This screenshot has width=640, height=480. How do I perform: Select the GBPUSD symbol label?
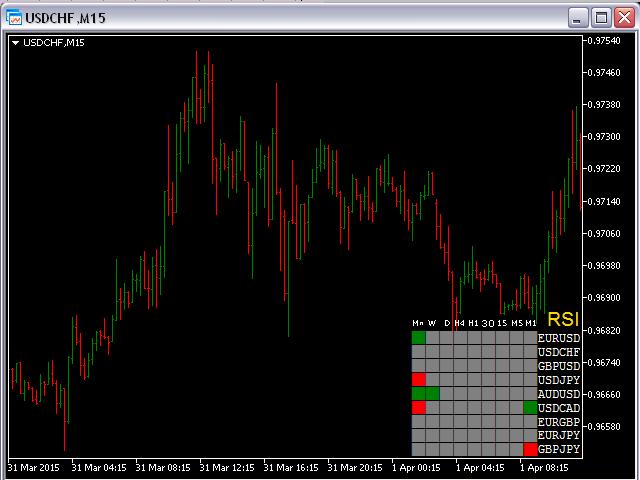558,366
